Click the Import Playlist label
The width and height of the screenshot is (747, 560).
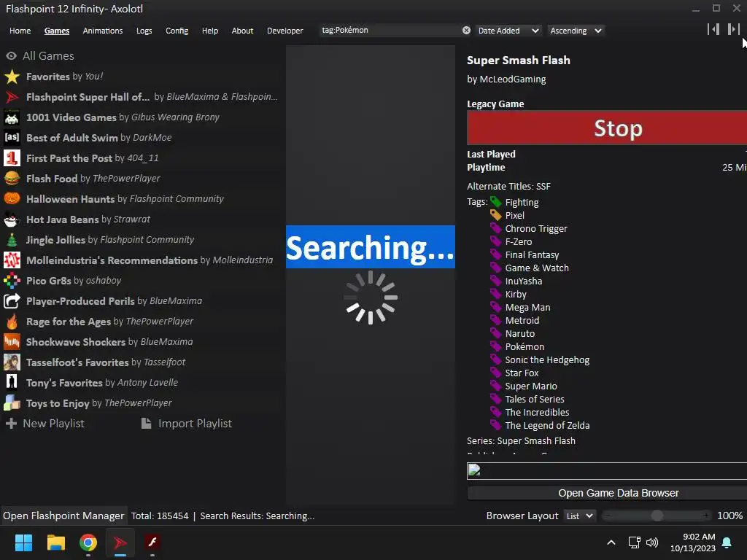(x=195, y=424)
